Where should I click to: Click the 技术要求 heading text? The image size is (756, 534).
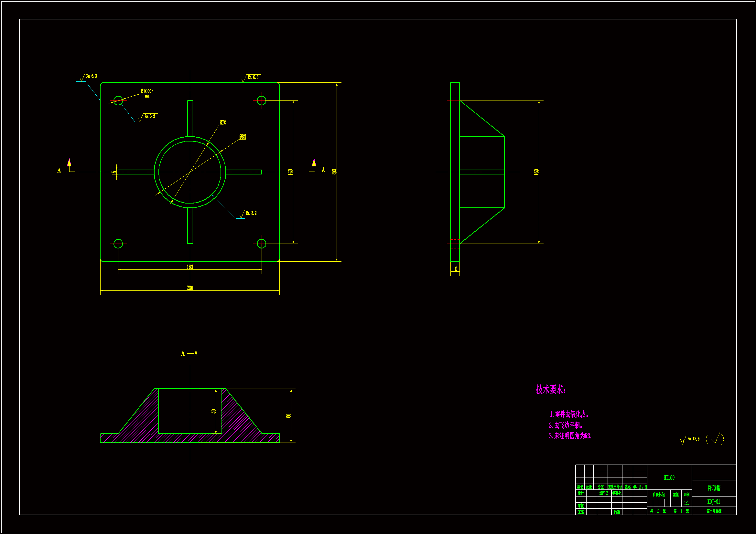551,390
